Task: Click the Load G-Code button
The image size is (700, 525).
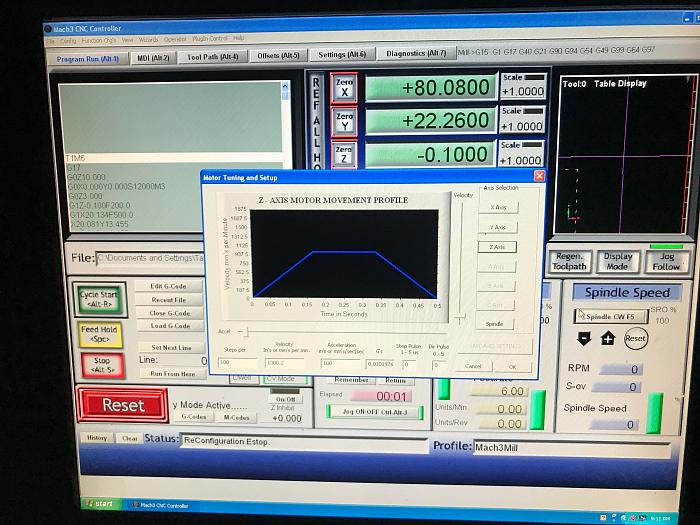Action: (169, 326)
